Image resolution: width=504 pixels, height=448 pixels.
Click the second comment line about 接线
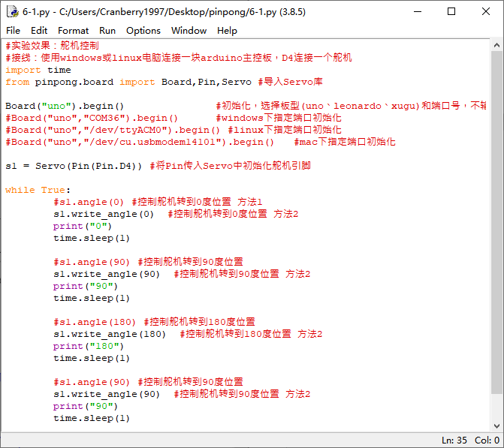[179, 58]
